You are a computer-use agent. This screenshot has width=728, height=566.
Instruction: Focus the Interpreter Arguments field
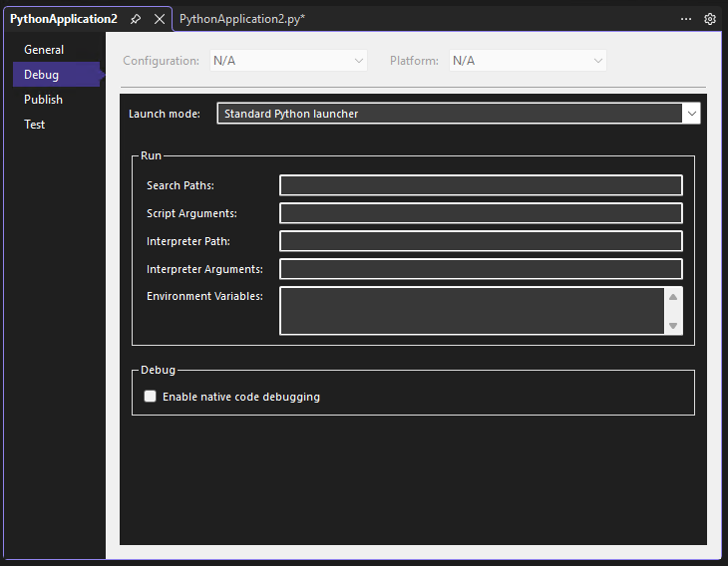click(481, 269)
